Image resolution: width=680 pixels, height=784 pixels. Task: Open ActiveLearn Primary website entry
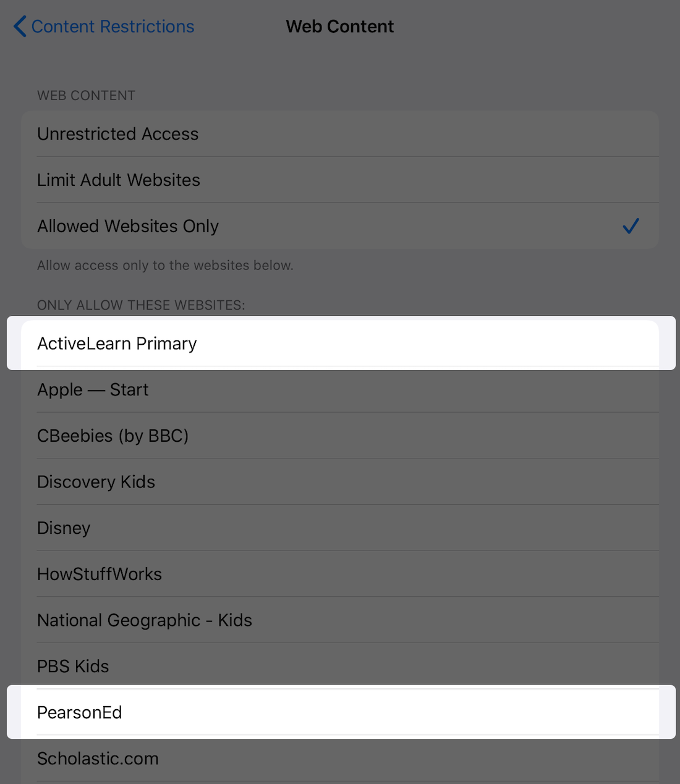(x=117, y=344)
